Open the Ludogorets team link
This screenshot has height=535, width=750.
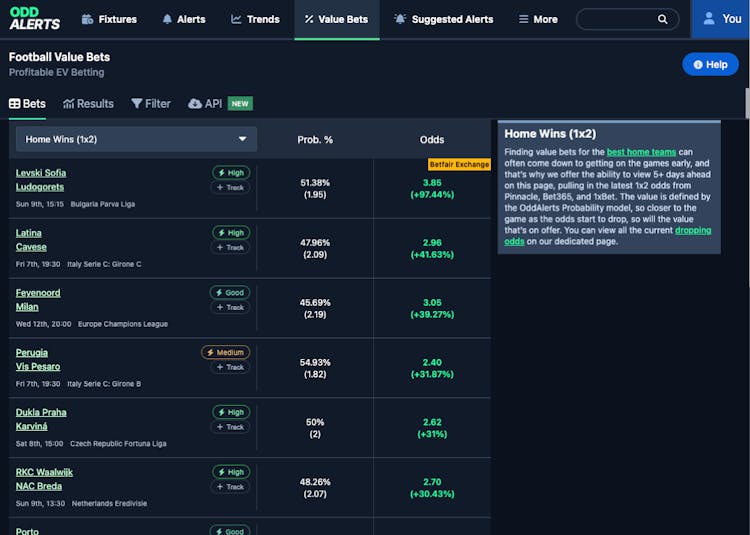[x=40, y=187]
